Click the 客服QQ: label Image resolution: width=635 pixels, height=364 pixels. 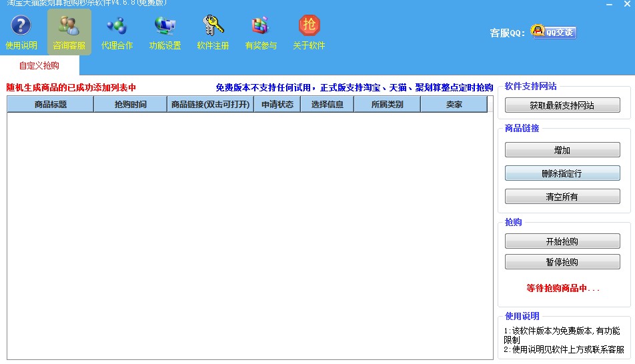[508, 33]
